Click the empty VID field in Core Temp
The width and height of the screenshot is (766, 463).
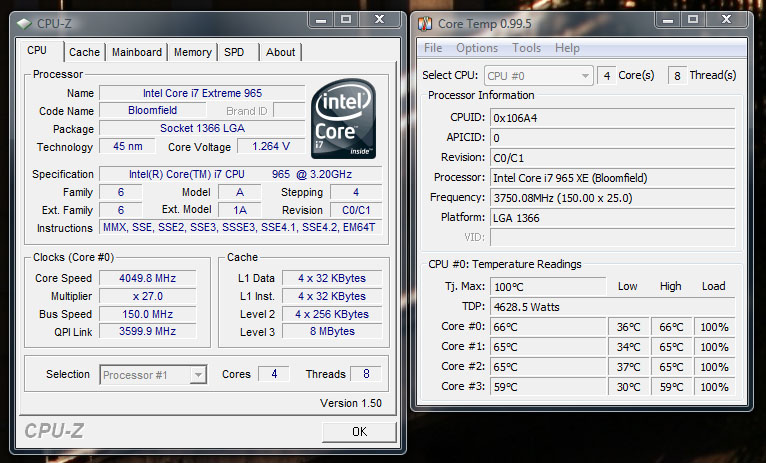613,238
